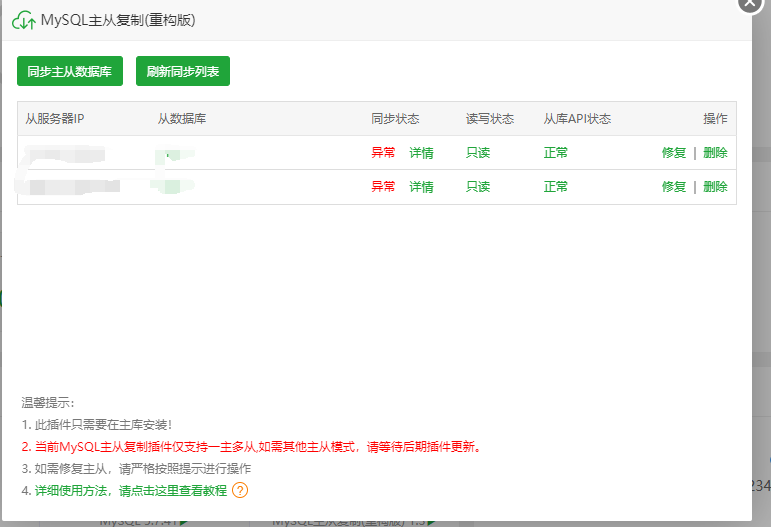Open 详情 for the first slave row
This screenshot has width=771, height=527.
[421, 153]
